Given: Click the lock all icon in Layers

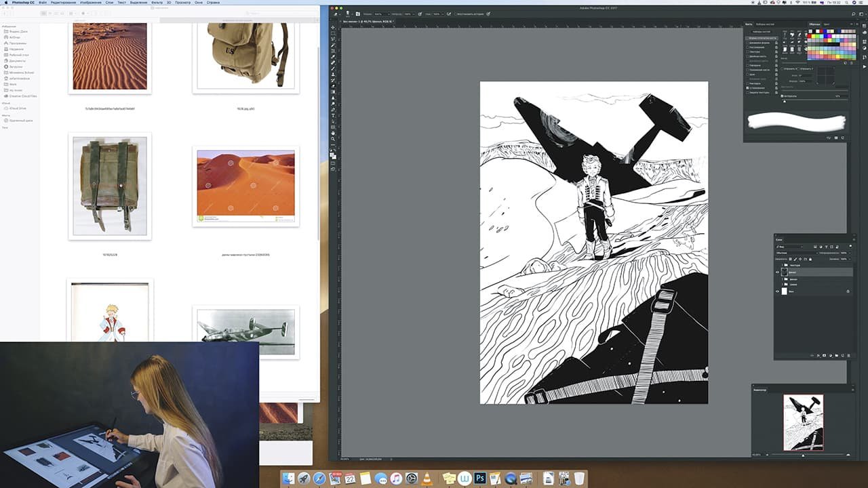Looking at the screenshot, I should [810, 259].
